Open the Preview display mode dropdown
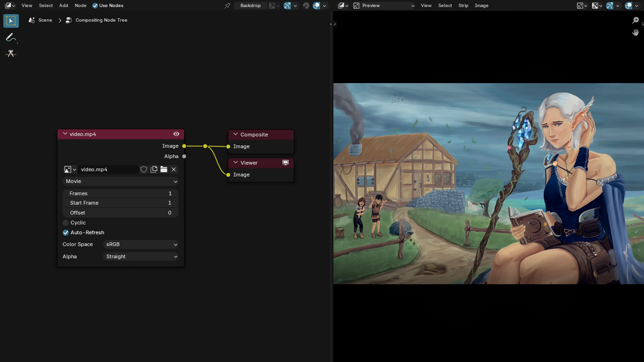The height and width of the screenshot is (362, 644). [384, 5]
